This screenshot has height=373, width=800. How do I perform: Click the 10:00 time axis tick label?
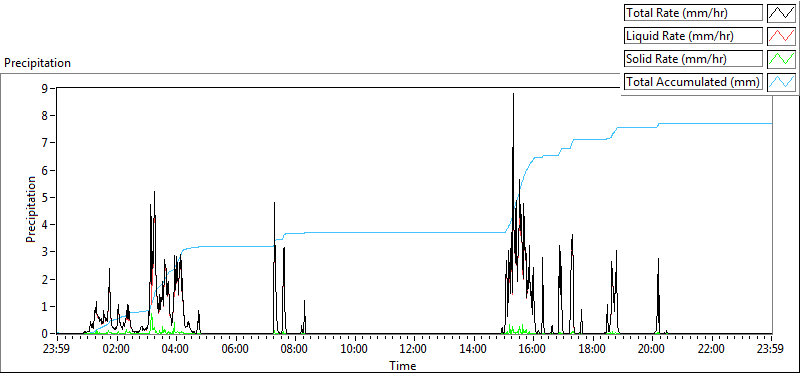pyautogui.click(x=355, y=349)
